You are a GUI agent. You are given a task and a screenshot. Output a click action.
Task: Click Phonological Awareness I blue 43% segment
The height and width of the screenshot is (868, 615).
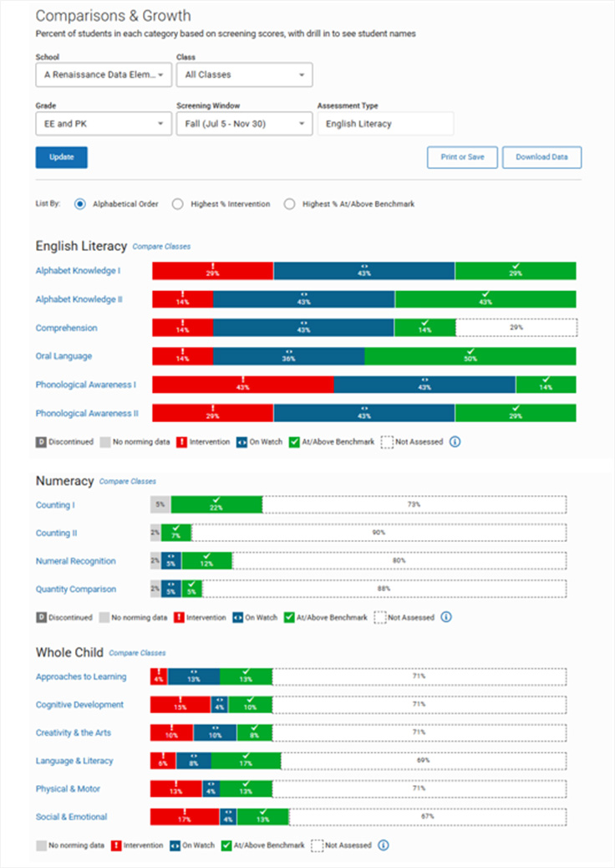click(424, 385)
